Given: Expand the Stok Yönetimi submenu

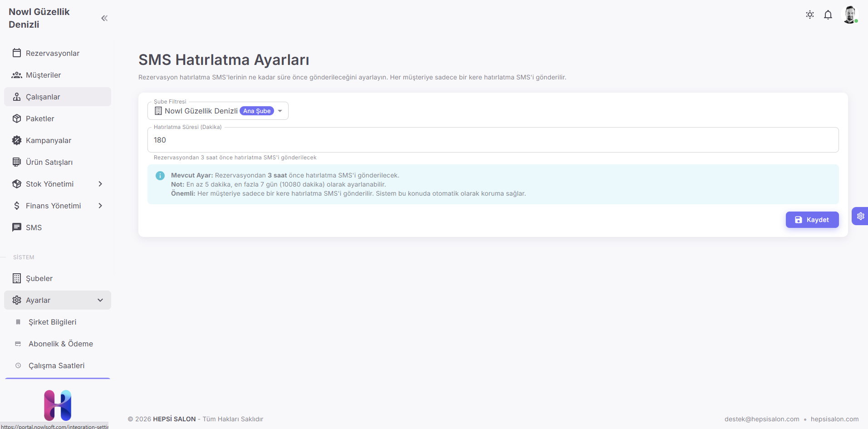Looking at the screenshot, I should pos(100,184).
